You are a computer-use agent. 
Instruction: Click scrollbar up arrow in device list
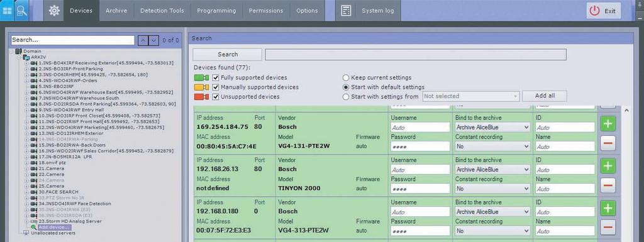point(627,111)
